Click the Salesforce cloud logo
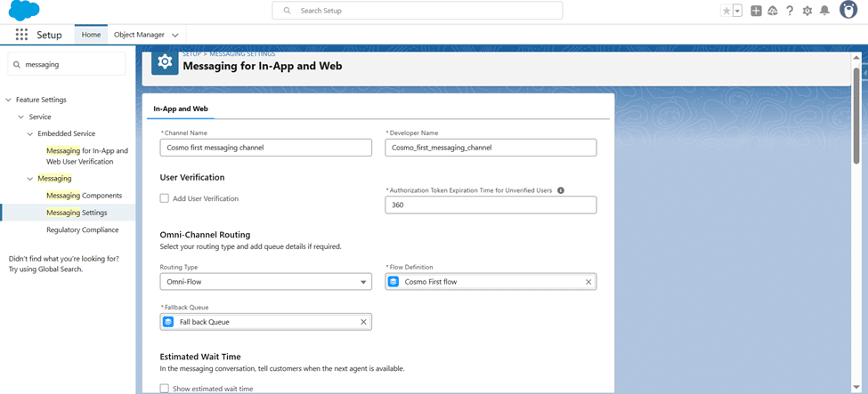The image size is (868, 394). 24,11
